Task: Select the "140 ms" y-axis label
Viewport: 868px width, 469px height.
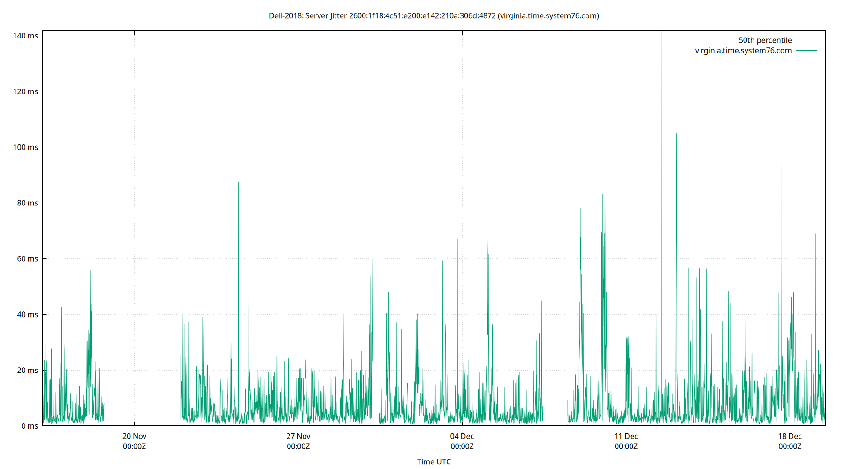Action: click(x=26, y=35)
